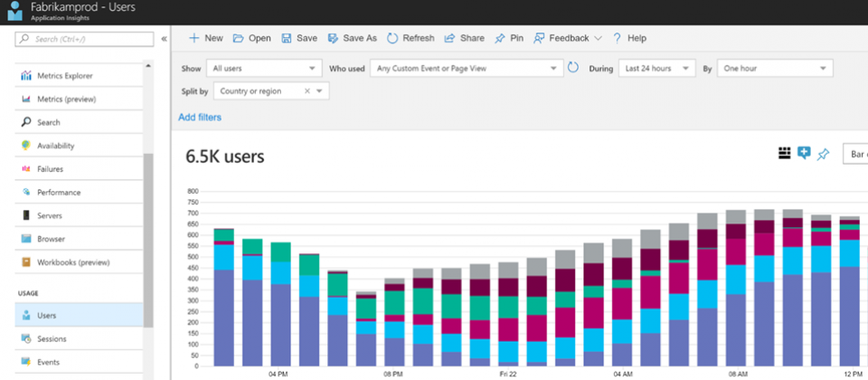Image resolution: width=868 pixels, height=380 pixels.
Task: Open the Help option
Action: pyautogui.click(x=629, y=38)
